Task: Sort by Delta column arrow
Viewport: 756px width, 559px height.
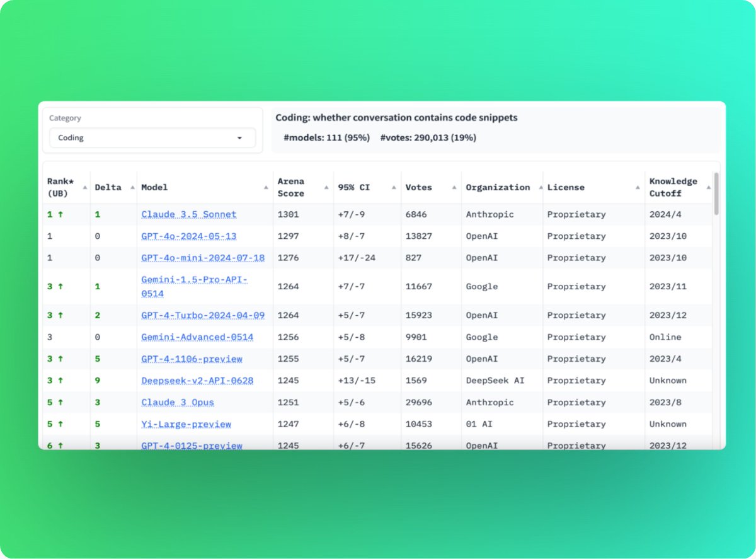Action: [x=132, y=187]
